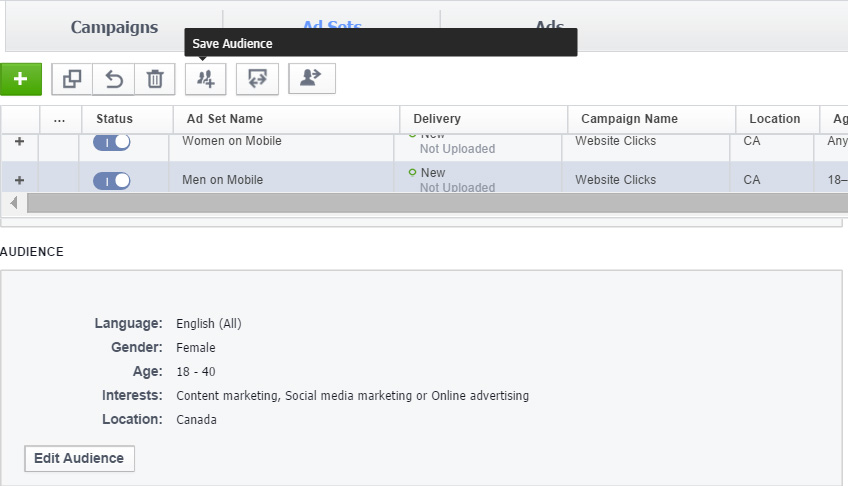Click the ellipsis column header

(x=59, y=119)
